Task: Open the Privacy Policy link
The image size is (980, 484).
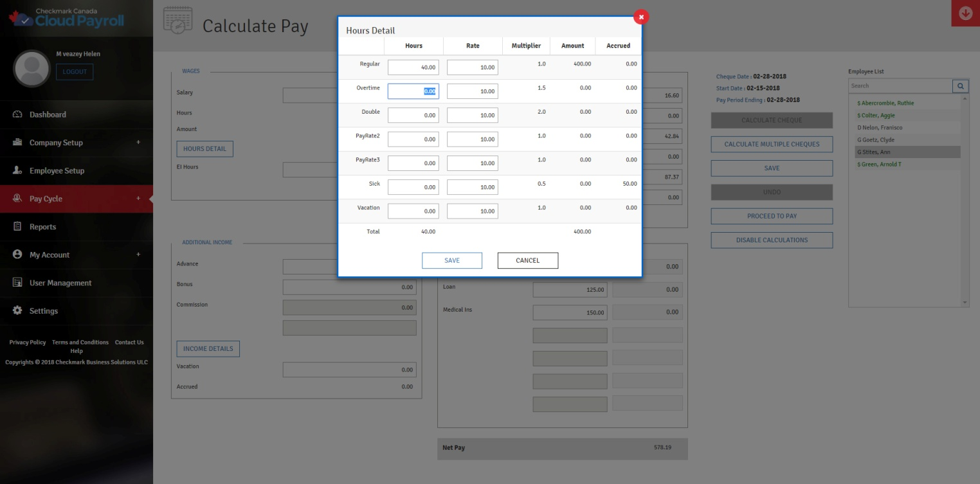Action: coord(28,343)
